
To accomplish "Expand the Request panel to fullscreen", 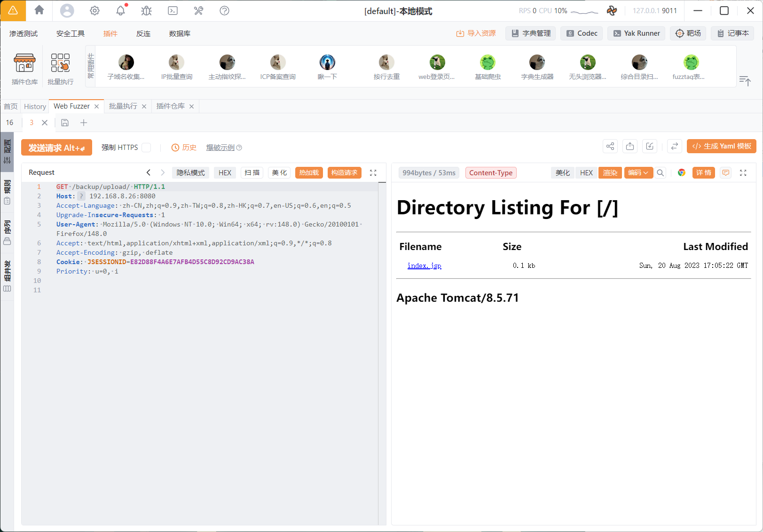I will (373, 172).
